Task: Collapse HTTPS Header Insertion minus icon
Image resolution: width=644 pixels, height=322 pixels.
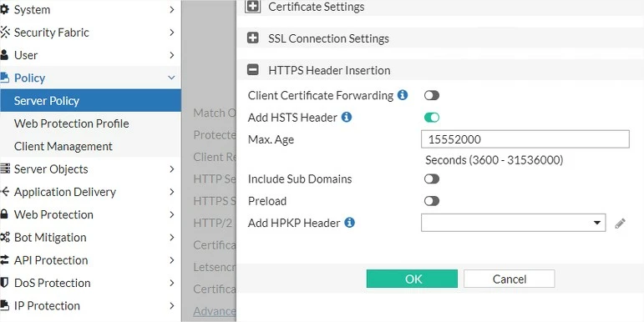Action: tap(253, 70)
